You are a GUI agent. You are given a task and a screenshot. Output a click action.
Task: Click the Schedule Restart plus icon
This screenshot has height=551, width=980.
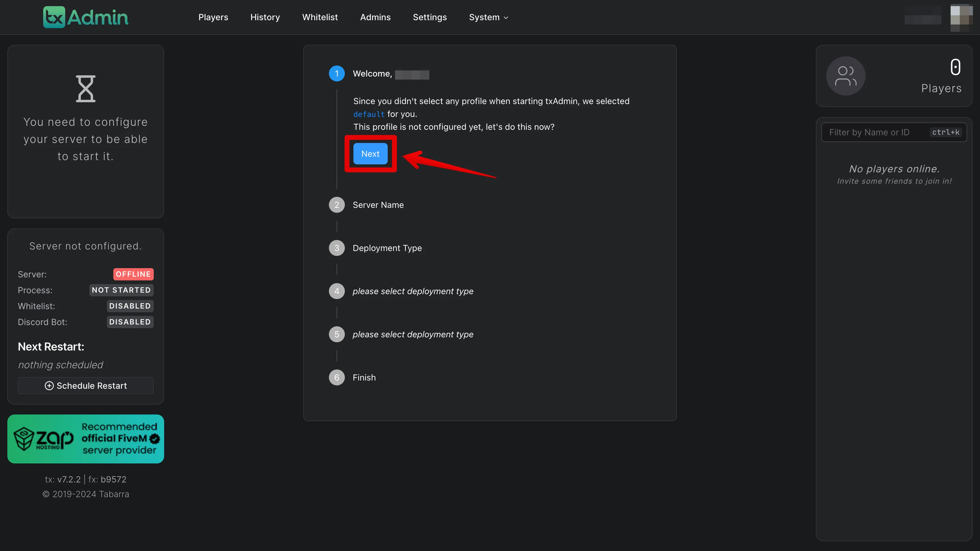(48, 385)
